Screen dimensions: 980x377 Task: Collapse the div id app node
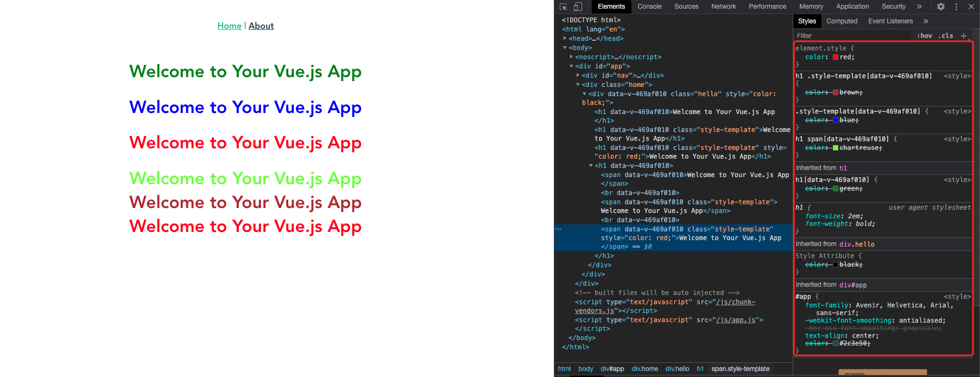[x=571, y=66]
